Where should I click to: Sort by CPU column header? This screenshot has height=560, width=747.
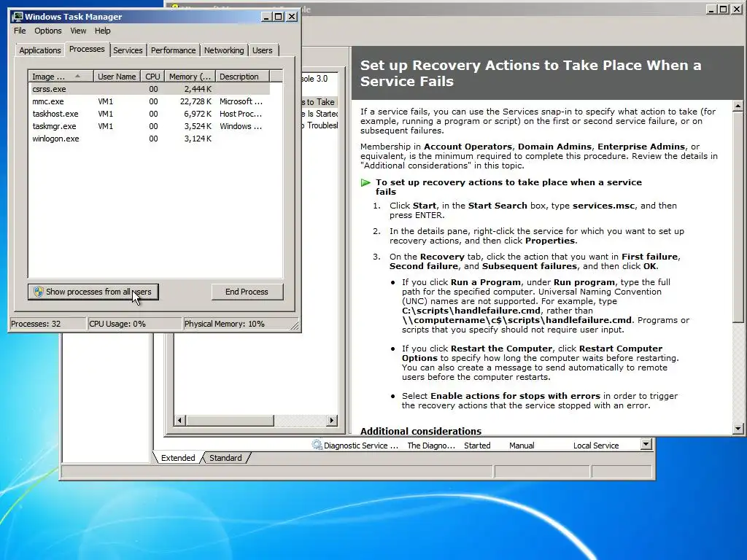click(x=152, y=77)
